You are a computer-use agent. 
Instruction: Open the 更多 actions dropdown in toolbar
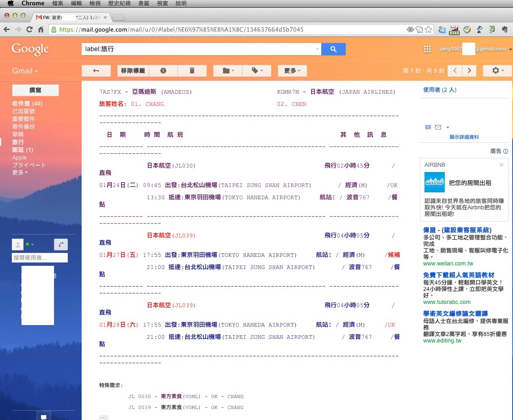click(x=292, y=71)
